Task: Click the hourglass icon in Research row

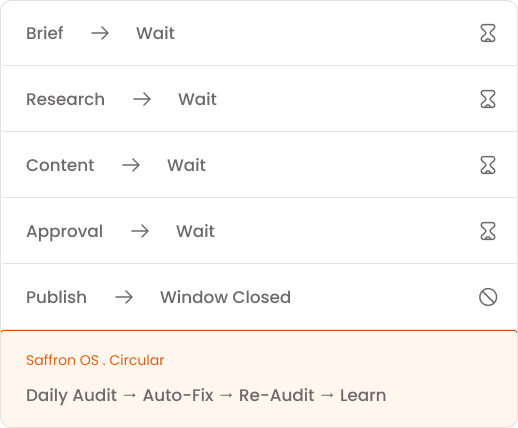Action: pyautogui.click(x=488, y=99)
